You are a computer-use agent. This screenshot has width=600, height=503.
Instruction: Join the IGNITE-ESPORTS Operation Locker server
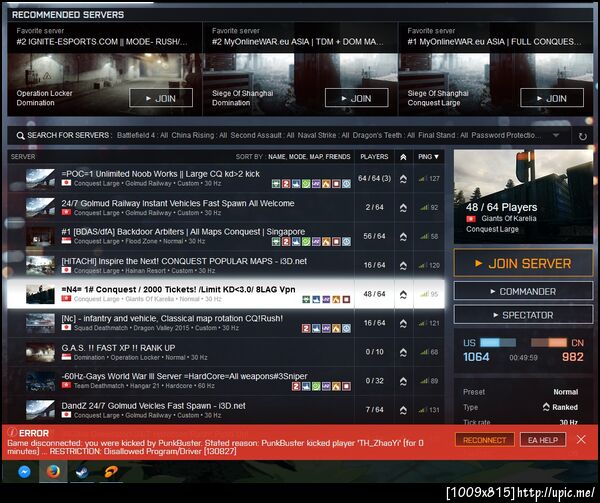click(x=161, y=98)
